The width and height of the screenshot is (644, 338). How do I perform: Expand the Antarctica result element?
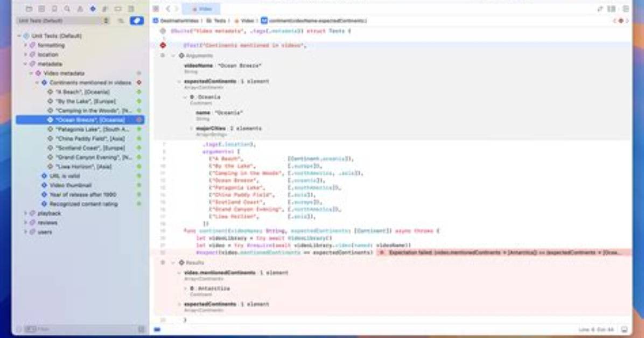185,288
